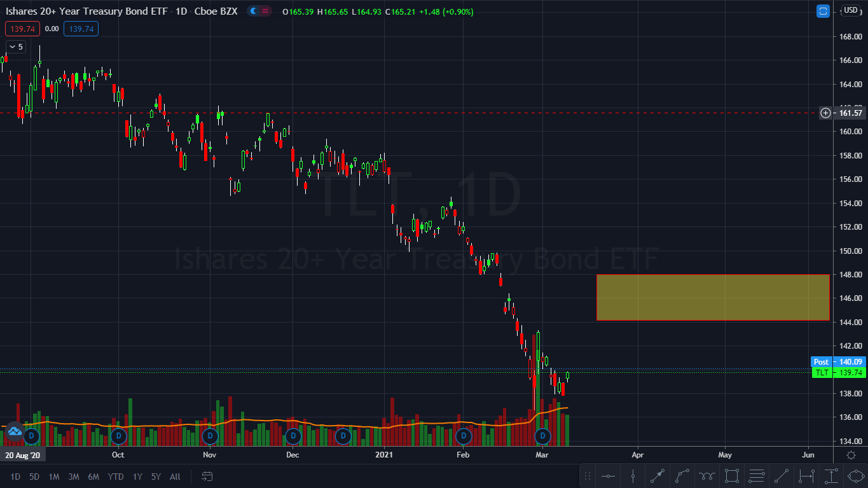Click the blue fullscreen icon top right
This screenshot has height=488, width=868.
coord(823,11)
